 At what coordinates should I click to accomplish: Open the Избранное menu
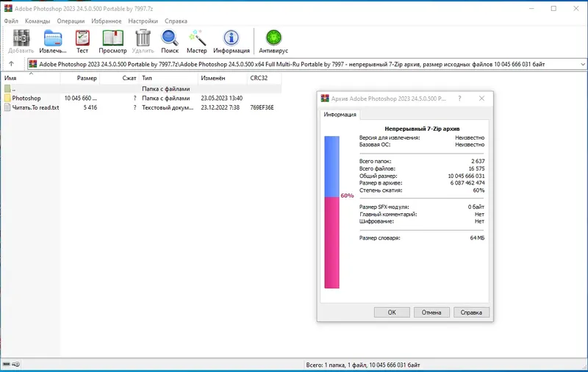point(107,21)
